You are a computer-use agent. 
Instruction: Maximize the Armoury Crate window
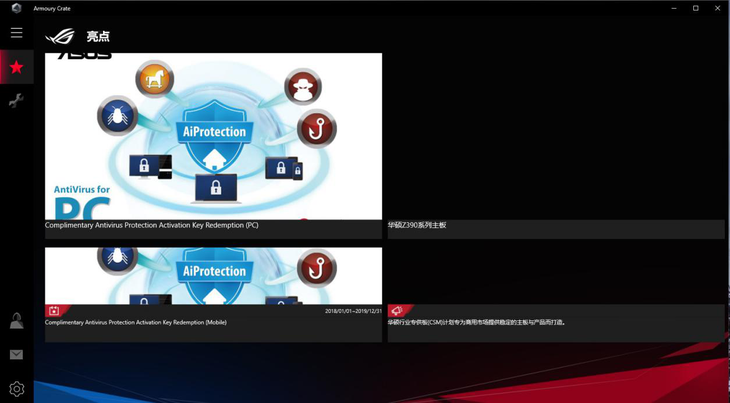point(696,8)
